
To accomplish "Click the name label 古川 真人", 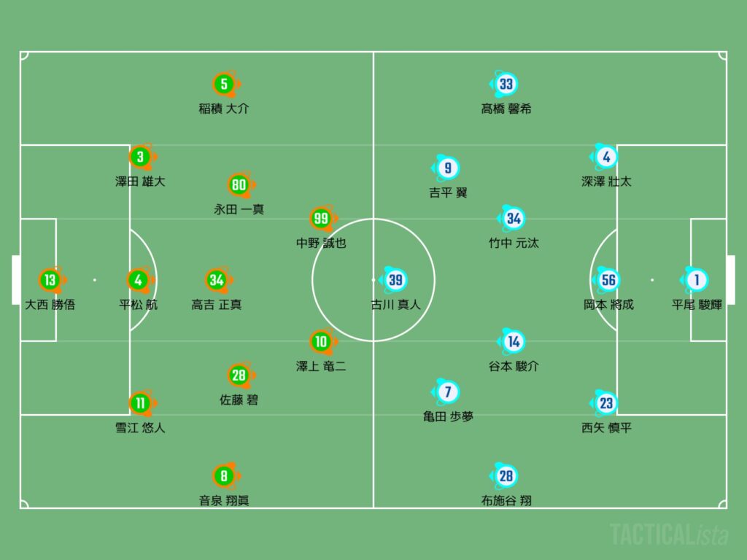I will pos(396,305).
